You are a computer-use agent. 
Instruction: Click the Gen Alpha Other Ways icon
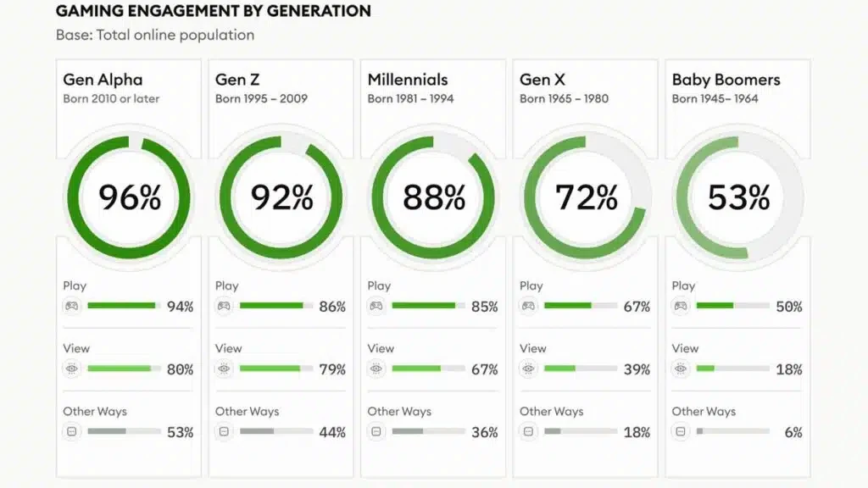pyautogui.click(x=71, y=431)
